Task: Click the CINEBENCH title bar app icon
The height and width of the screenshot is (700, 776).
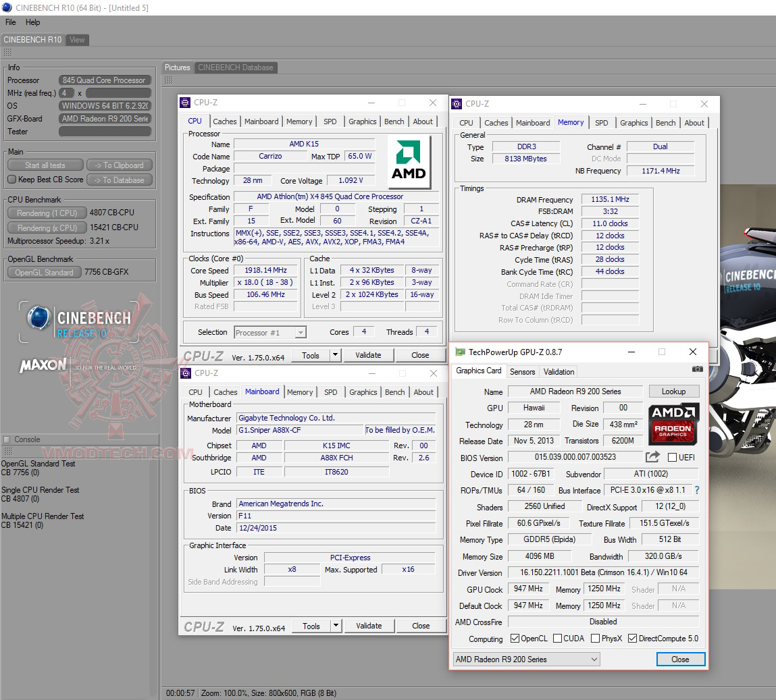Action: [7, 7]
